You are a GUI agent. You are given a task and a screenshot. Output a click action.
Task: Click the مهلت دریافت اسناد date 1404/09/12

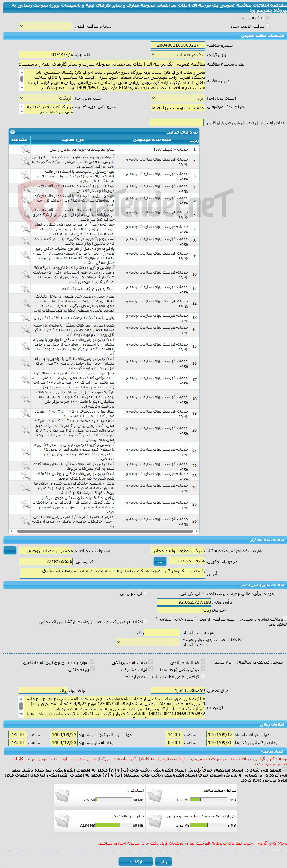(220, 735)
